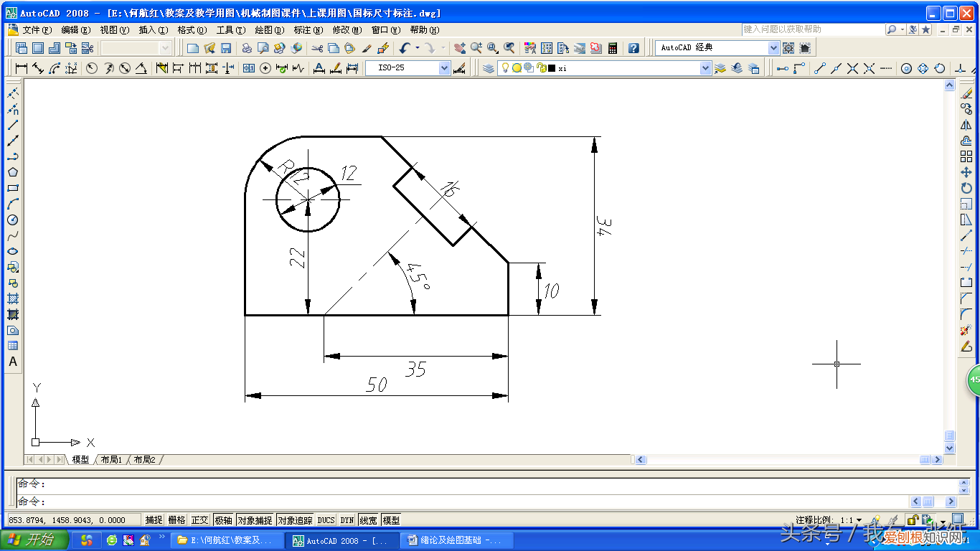Open the QuickCalc calculator icon
Image resolution: width=980 pixels, height=551 pixels.
(x=613, y=48)
